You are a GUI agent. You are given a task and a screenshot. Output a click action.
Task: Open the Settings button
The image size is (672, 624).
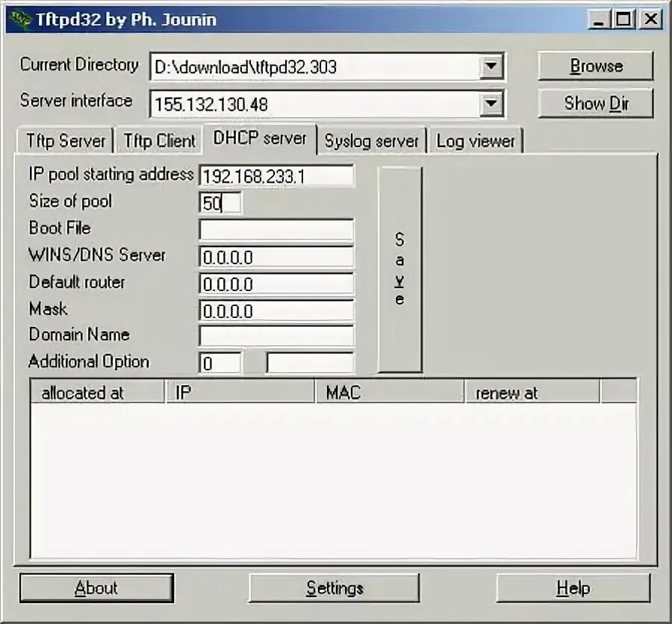335,588
